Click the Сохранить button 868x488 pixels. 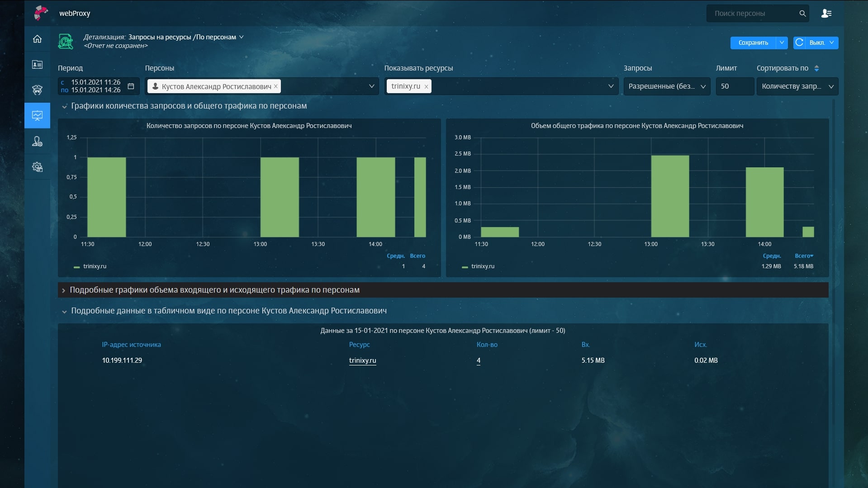click(753, 43)
